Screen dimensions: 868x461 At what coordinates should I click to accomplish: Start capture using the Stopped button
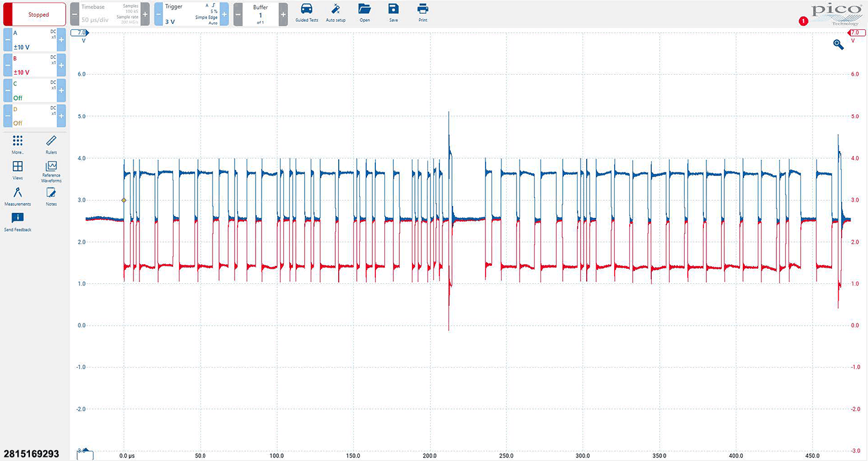tap(38, 14)
